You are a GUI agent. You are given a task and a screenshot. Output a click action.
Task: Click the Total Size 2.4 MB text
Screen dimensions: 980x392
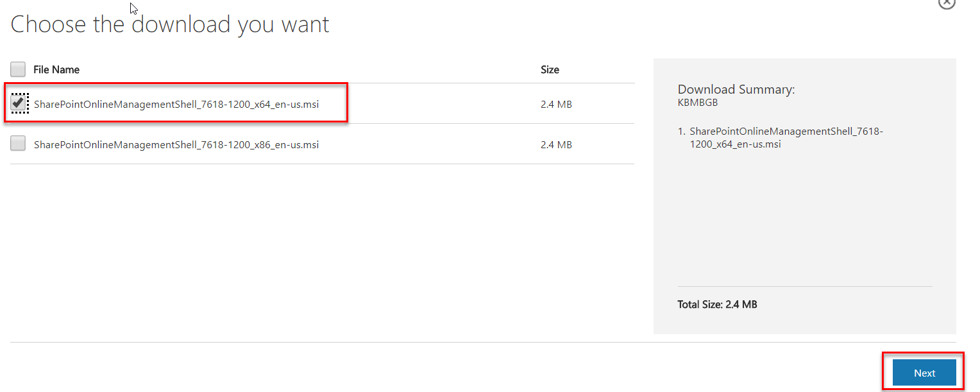click(716, 304)
